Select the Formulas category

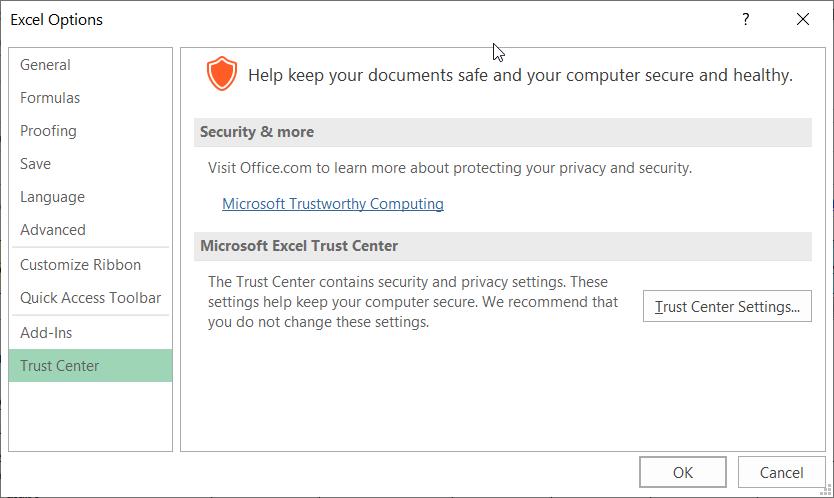(x=50, y=98)
